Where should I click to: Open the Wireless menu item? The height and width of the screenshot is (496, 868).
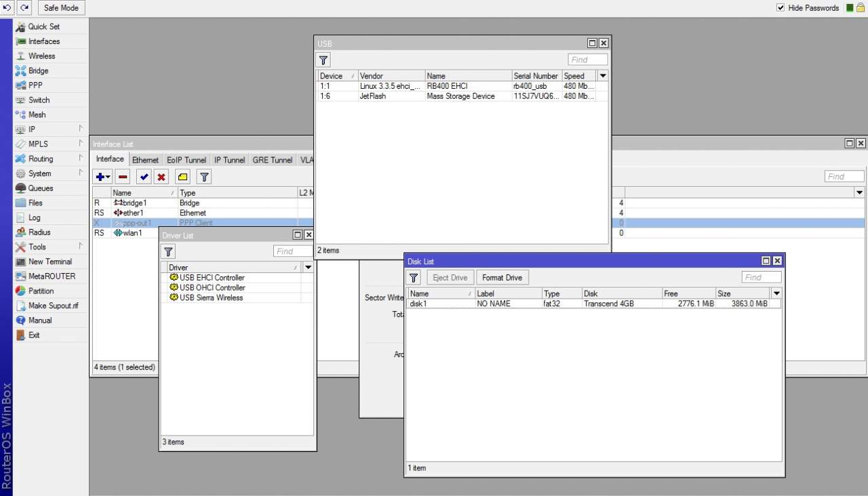coord(41,56)
